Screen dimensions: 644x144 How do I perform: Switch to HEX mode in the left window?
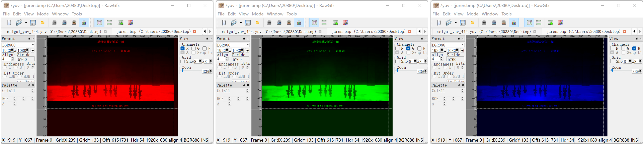[x=64, y=23]
